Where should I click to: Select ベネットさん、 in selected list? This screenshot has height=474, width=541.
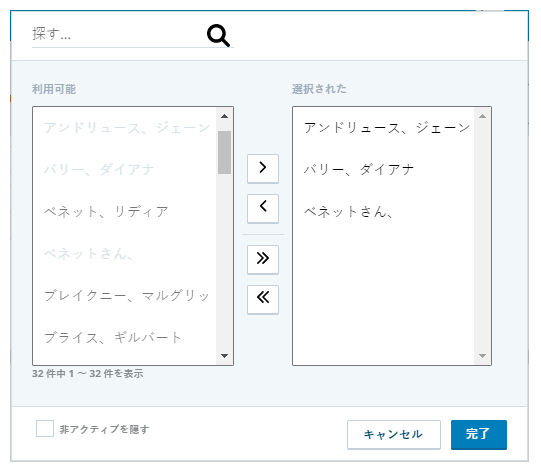point(384,211)
